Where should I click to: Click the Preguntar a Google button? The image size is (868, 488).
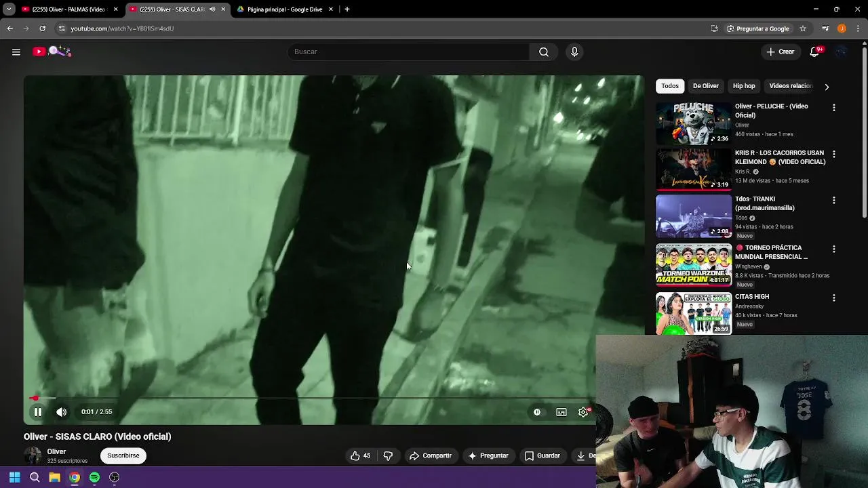pos(757,28)
